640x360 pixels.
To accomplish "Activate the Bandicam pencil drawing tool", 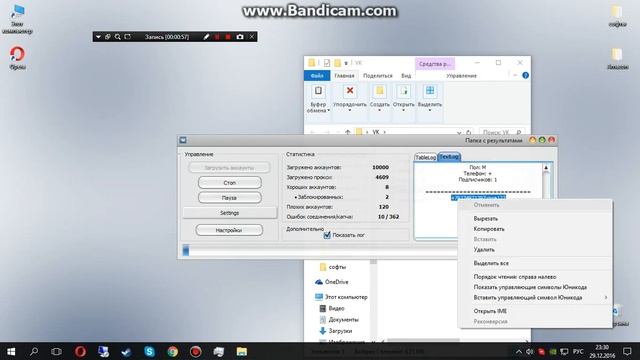I will click(x=207, y=37).
